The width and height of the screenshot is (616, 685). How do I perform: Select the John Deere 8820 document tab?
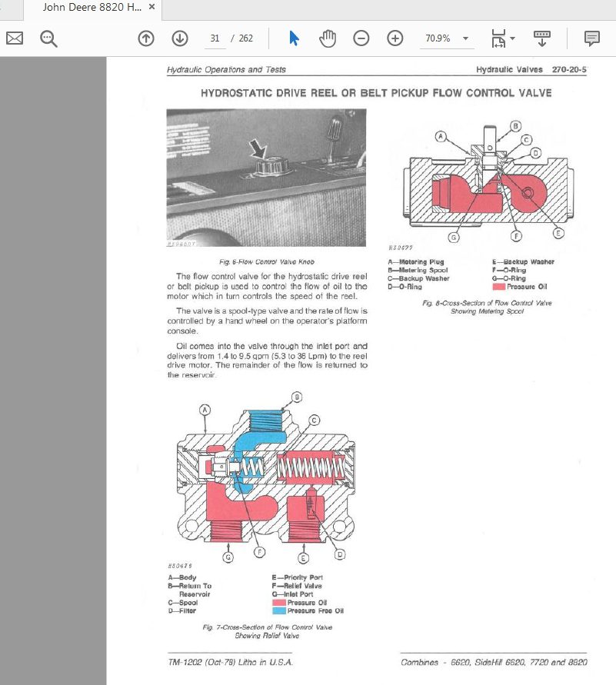tap(92, 8)
